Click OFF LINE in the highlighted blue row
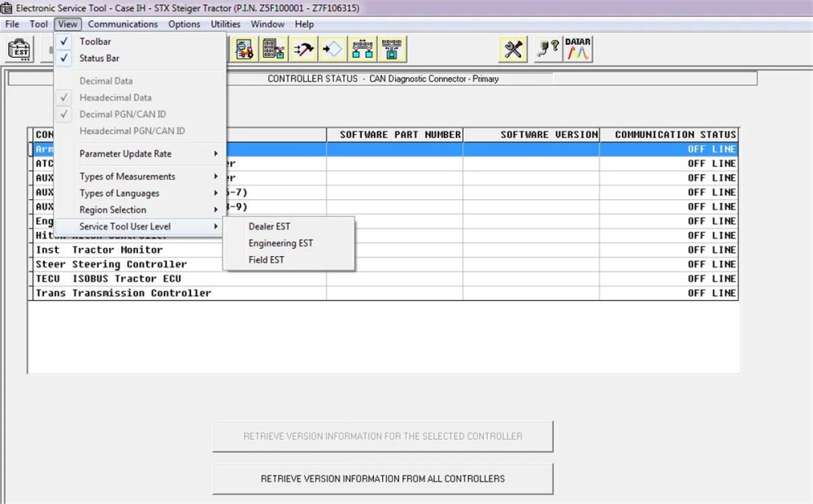 (712, 150)
